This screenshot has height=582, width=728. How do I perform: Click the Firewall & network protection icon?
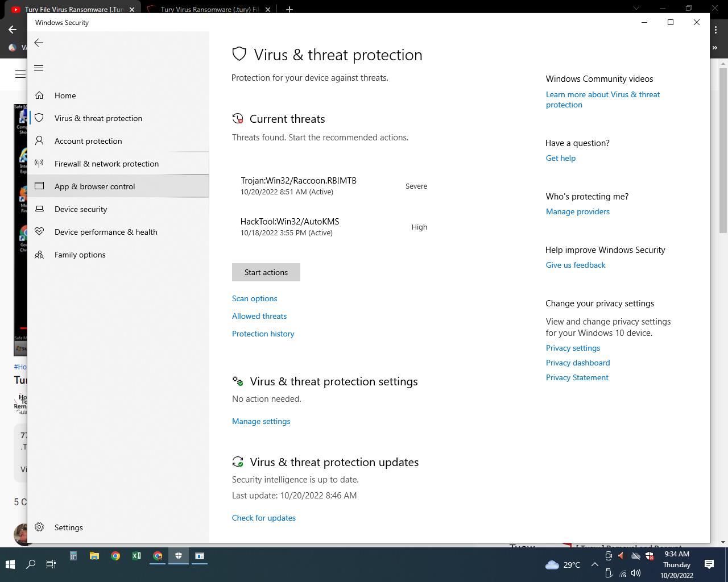[39, 164]
